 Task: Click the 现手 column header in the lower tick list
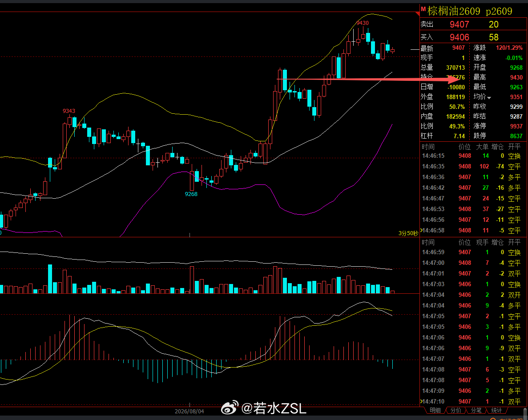coord(482,242)
